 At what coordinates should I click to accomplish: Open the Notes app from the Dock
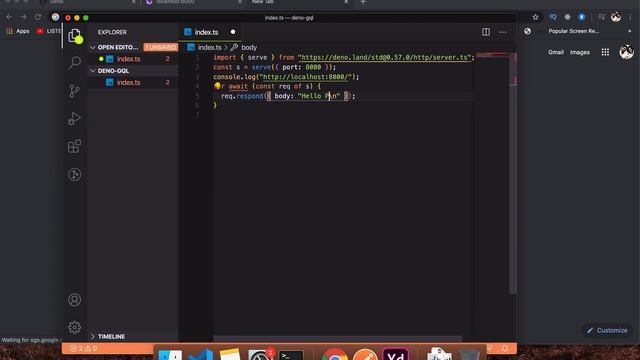pyautogui.click(x=230, y=354)
